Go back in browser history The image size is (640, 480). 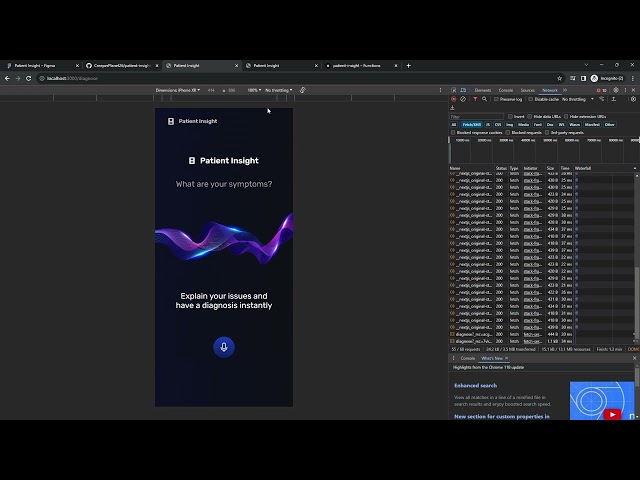coord(7,78)
